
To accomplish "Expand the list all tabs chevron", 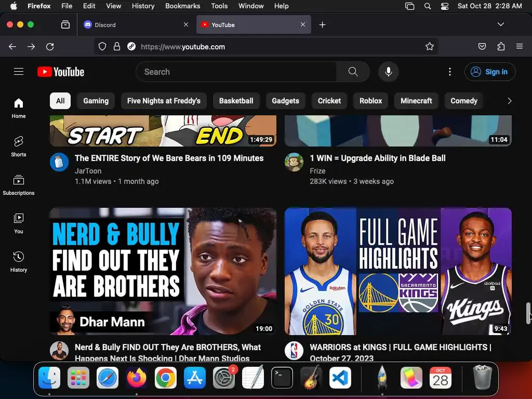I will [501, 24].
